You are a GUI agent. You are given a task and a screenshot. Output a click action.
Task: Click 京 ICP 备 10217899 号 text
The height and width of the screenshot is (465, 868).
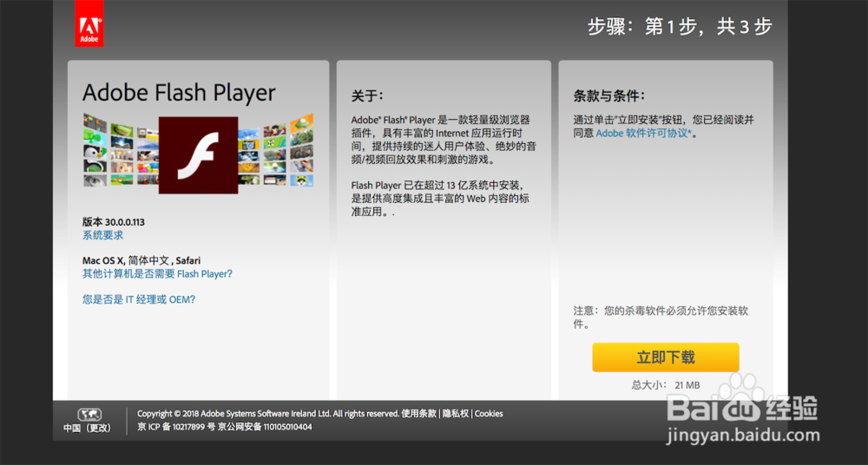[176, 427]
